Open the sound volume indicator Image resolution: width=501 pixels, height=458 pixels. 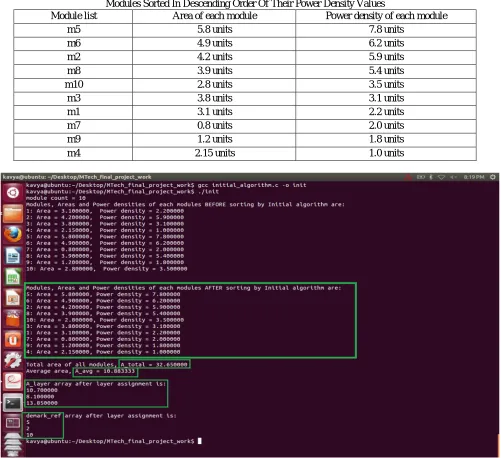point(453,177)
